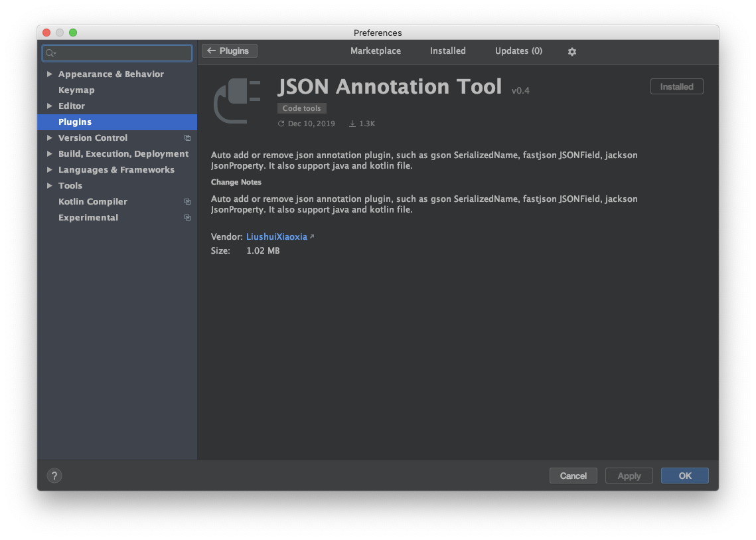This screenshot has height=540, width=756.
Task: Click the Preferences window title
Action: (378, 33)
